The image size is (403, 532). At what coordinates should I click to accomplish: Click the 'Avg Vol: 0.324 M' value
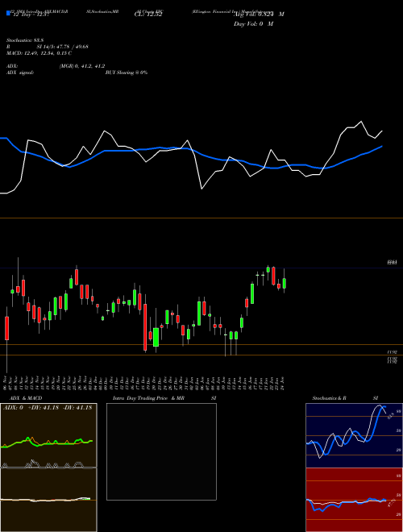coord(259,15)
